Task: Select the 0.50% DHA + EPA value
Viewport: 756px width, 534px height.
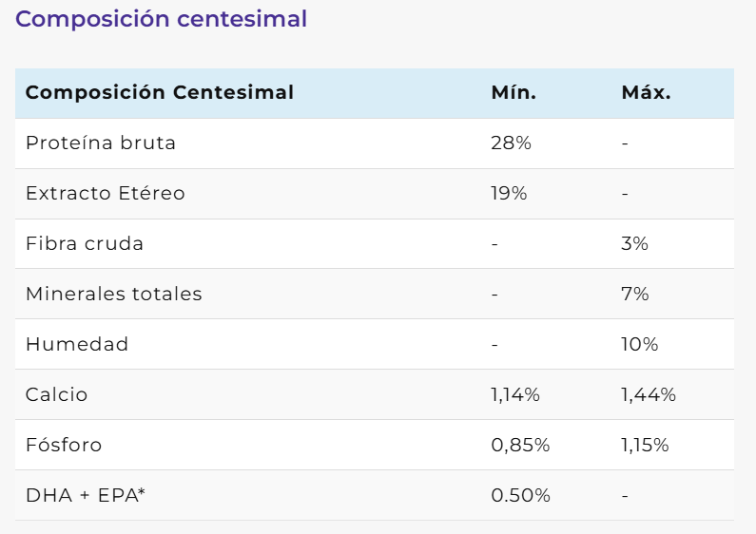Action: 520,496
